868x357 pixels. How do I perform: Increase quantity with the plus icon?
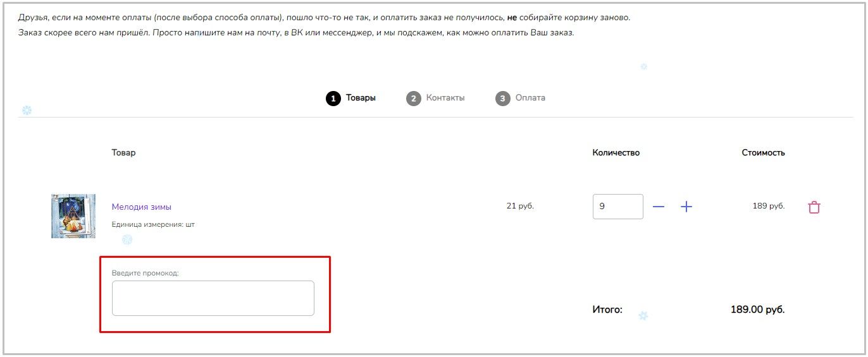(686, 207)
